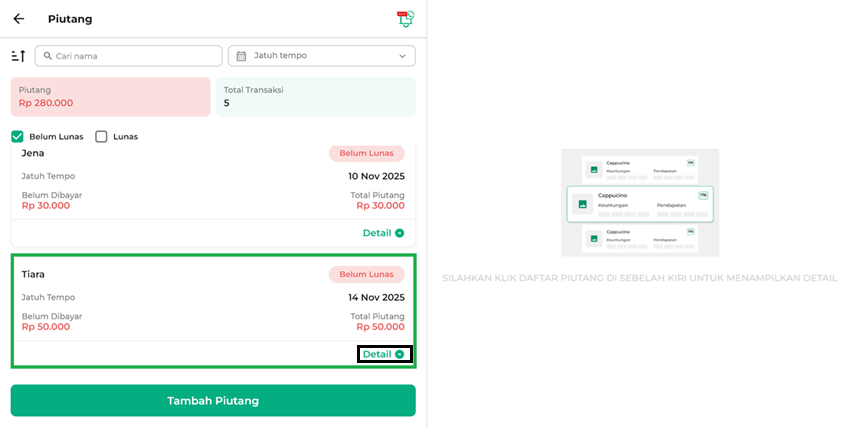Viewport: 848px width, 428px height.
Task: Uncheck the Belum Lunas checkbox
Action: pos(17,137)
